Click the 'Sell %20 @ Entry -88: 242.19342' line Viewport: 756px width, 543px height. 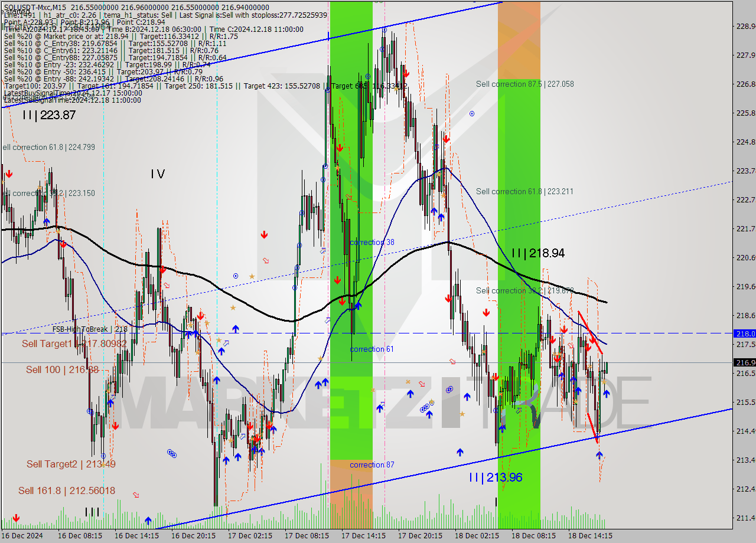[113, 78]
